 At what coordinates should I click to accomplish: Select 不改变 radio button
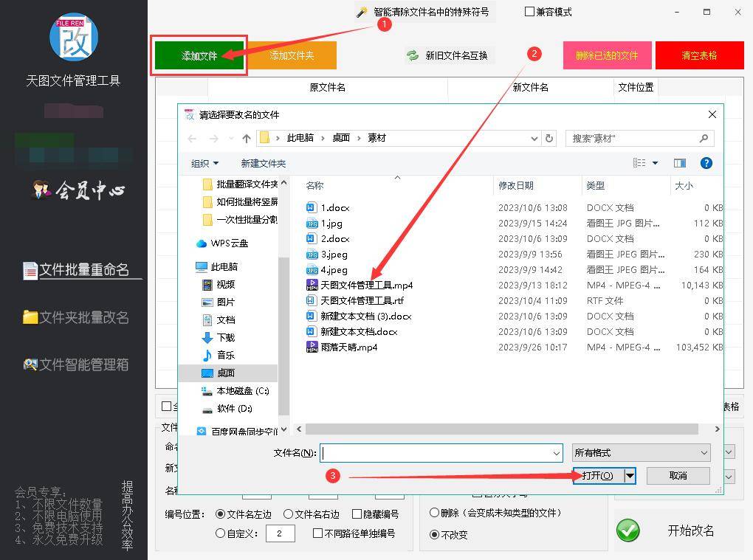pyautogui.click(x=434, y=534)
